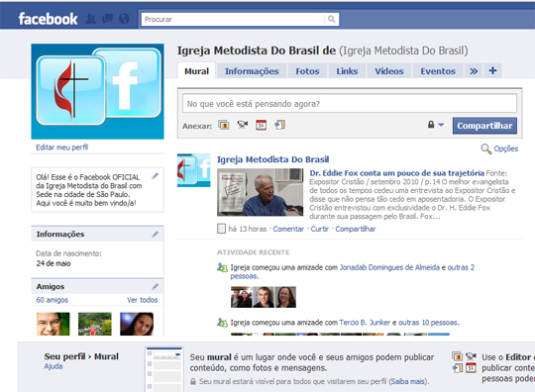
Task: Click 'Seu perfil › Mural' heading
Action: (81, 356)
